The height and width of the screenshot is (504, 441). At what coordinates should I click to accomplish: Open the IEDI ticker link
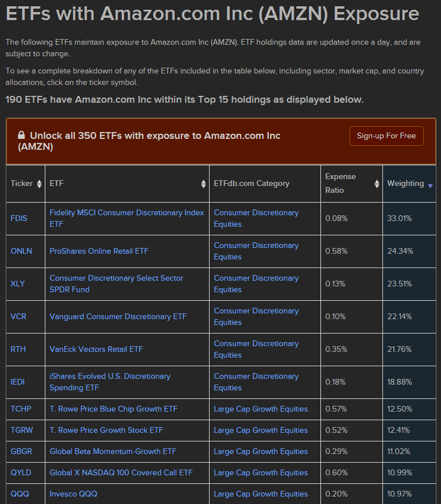point(18,382)
